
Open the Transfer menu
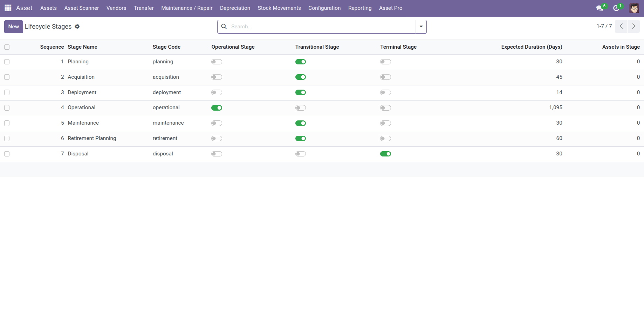click(144, 8)
